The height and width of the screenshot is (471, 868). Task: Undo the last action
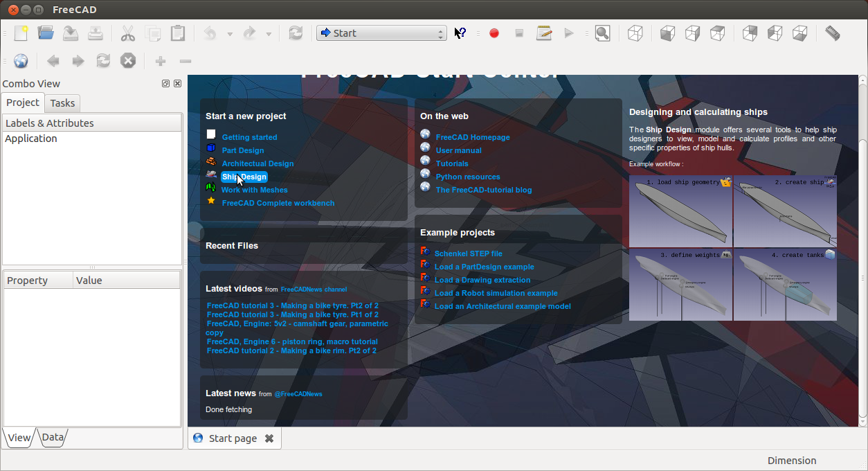pyautogui.click(x=210, y=33)
